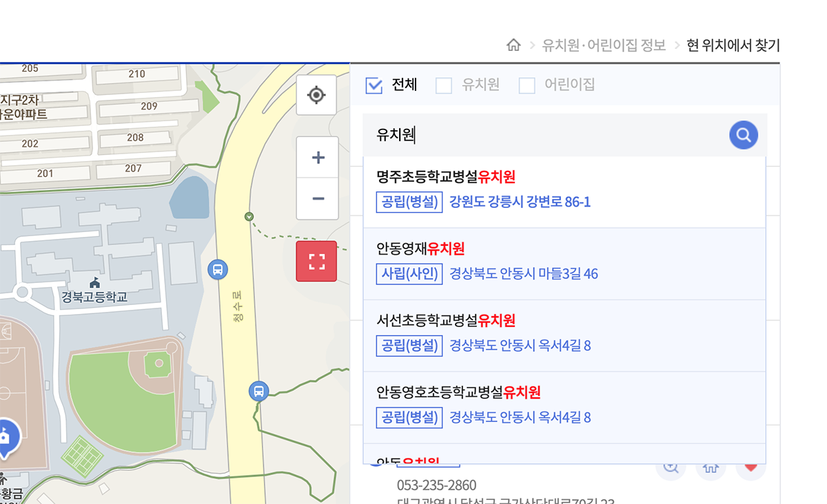Select suggestion 서선초등학교병설유치원
This screenshot has width=827, height=504.
click(x=564, y=336)
